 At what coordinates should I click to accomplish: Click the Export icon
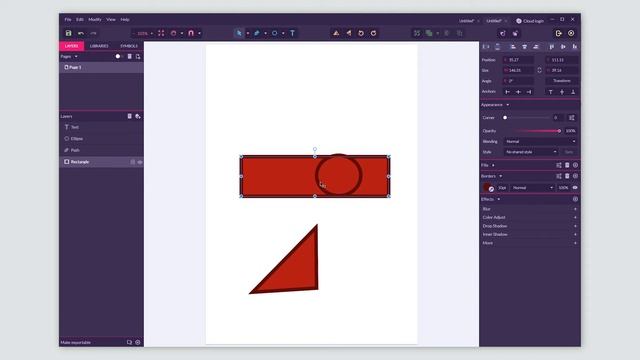coord(558,33)
